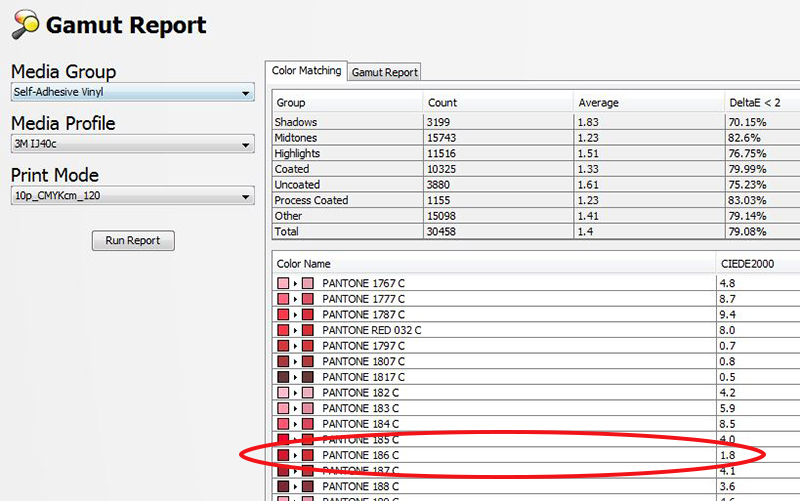Select the PANTONE 183 C color name
This screenshot has width=800, height=501.
pyautogui.click(x=360, y=408)
